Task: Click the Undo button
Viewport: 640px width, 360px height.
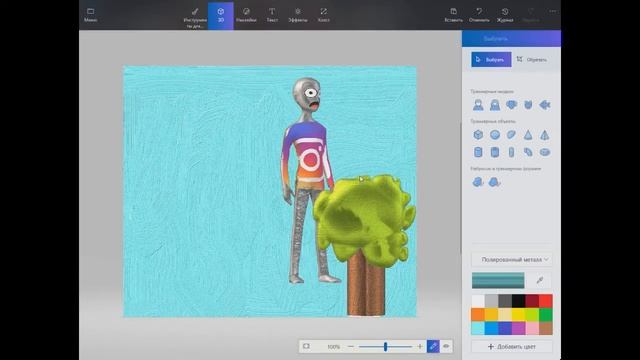Action: click(479, 15)
